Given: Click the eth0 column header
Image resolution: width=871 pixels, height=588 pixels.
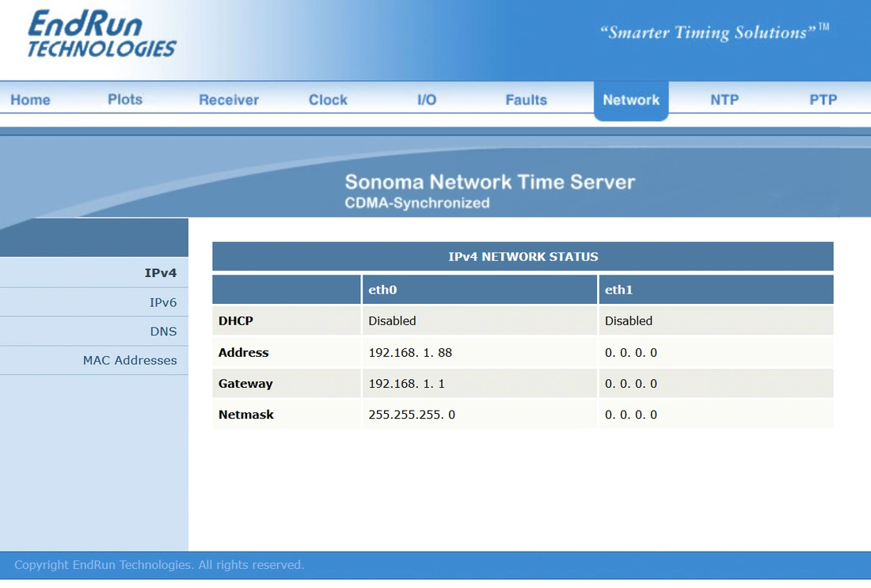Looking at the screenshot, I should point(382,290).
